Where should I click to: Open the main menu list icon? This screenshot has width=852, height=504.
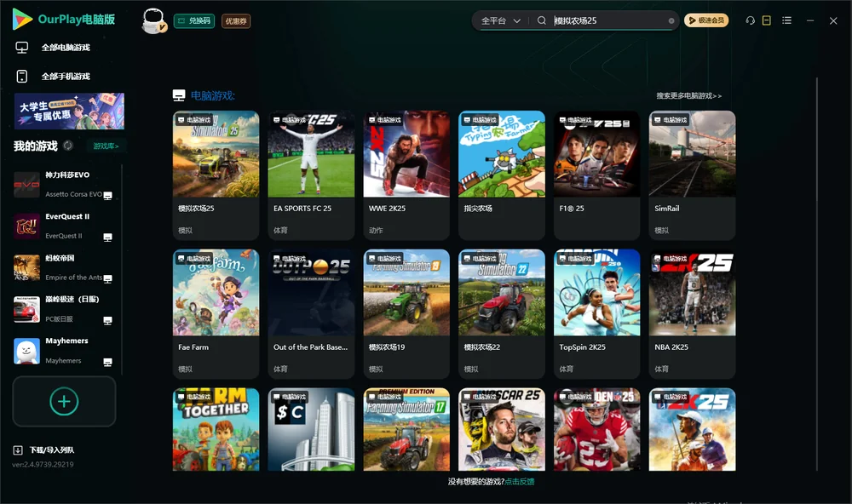(x=786, y=20)
